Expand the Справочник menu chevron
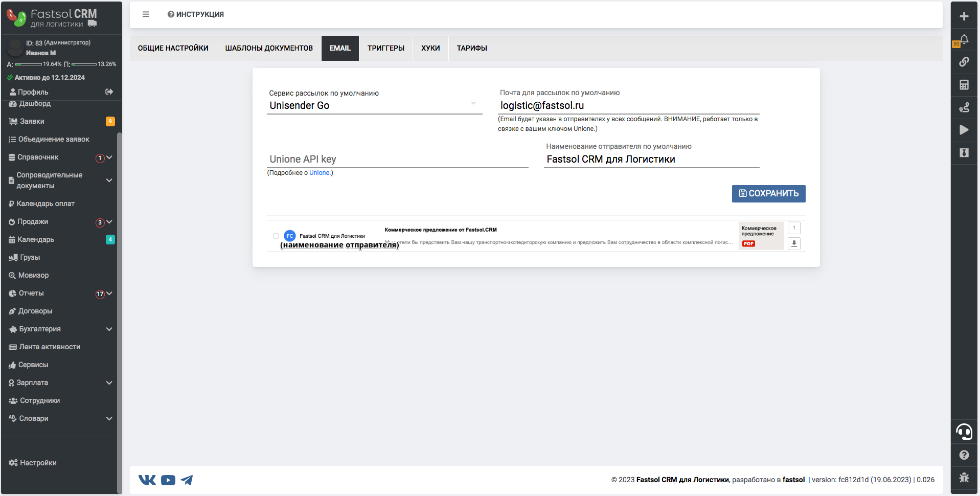980x496 pixels. click(x=109, y=157)
